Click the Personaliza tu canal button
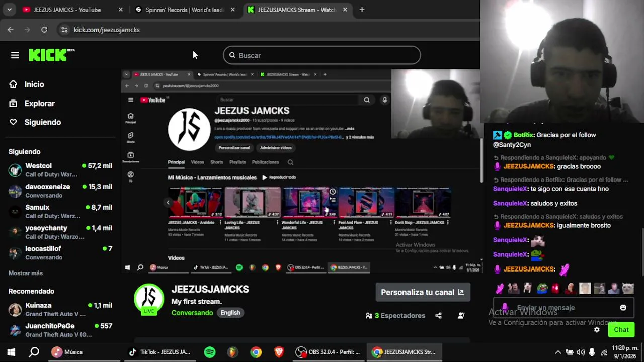 click(x=423, y=292)
